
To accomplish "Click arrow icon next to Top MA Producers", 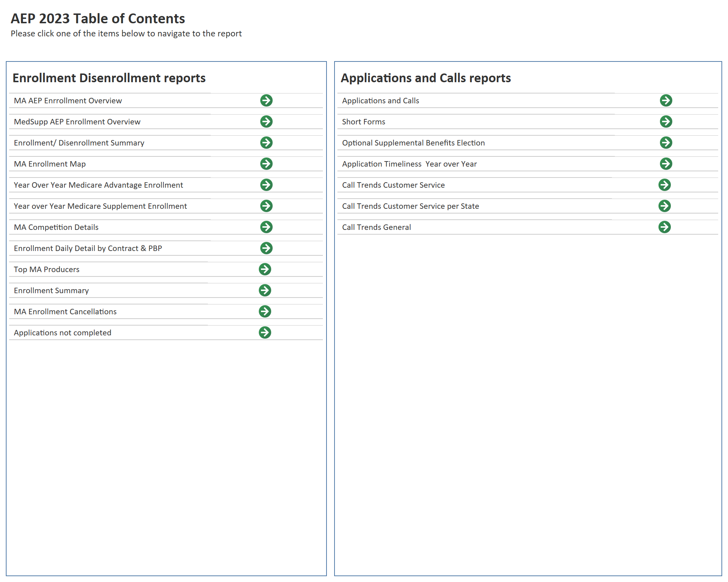I will point(265,269).
